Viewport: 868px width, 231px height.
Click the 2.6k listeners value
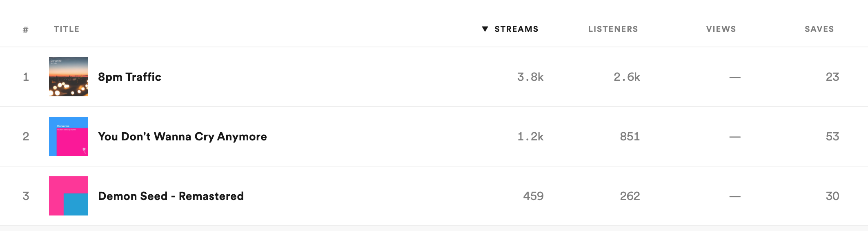[x=627, y=77]
